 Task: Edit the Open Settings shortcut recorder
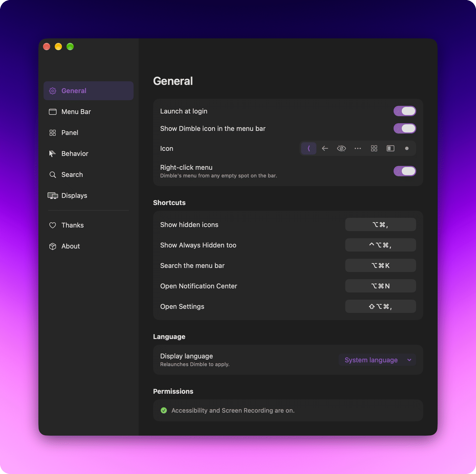click(x=381, y=306)
